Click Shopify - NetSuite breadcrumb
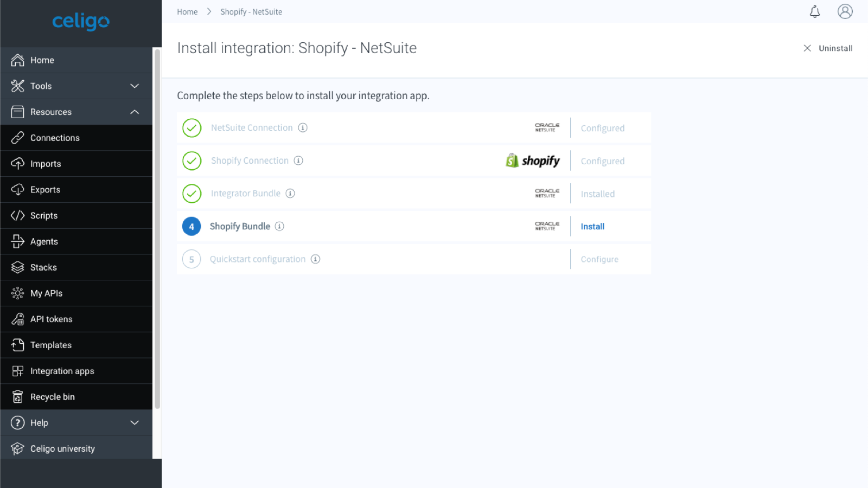Screen dimensions: 868x488 click(251, 12)
